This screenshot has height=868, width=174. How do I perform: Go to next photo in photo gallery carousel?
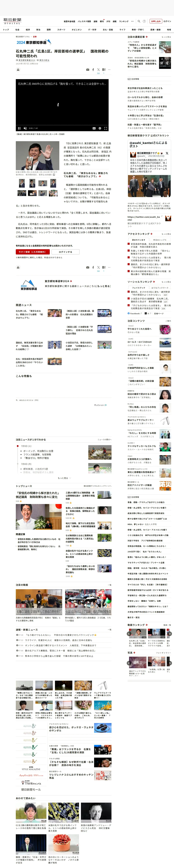(170, 663)
